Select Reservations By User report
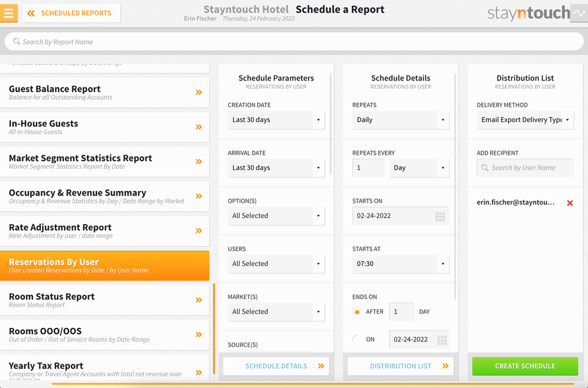This screenshot has width=588, height=388. click(x=105, y=265)
